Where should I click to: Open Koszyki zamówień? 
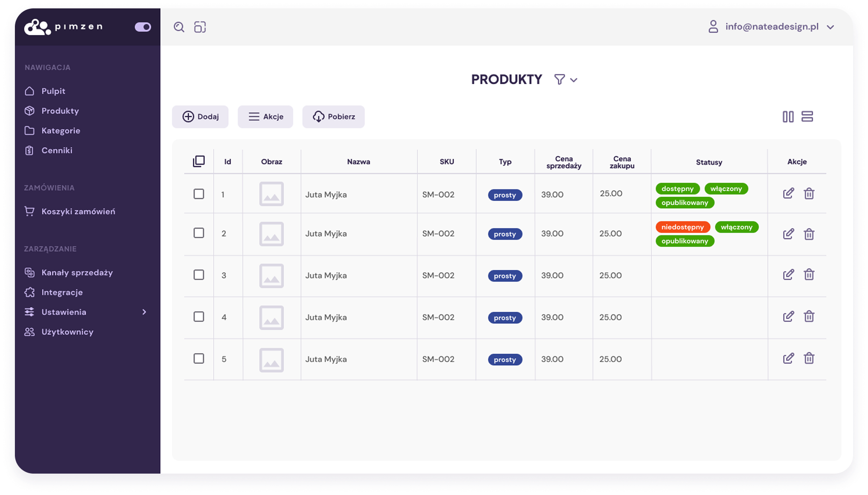click(x=70, y=211)
